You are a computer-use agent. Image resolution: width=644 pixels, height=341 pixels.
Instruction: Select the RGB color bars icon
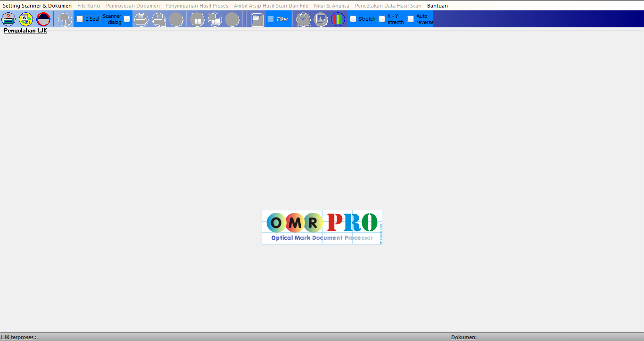coord(338,19)
